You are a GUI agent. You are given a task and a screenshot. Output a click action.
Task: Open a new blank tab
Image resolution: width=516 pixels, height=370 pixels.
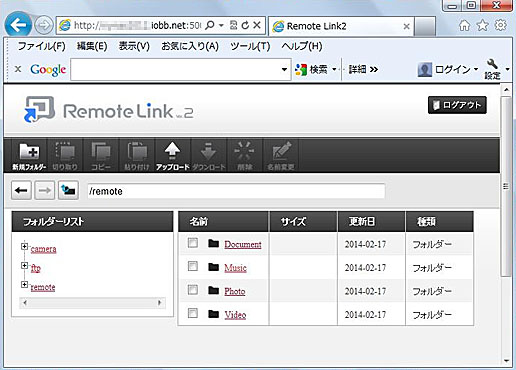[425, 26]
